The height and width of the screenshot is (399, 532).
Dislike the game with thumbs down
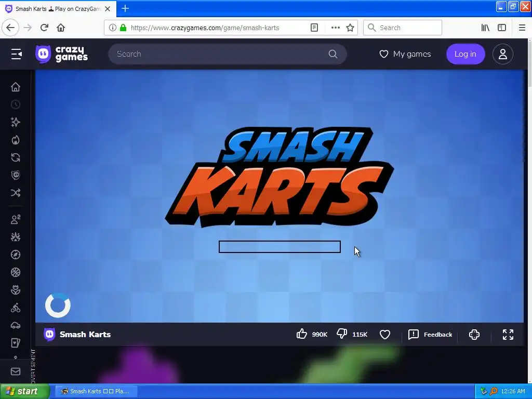point(352,334)
